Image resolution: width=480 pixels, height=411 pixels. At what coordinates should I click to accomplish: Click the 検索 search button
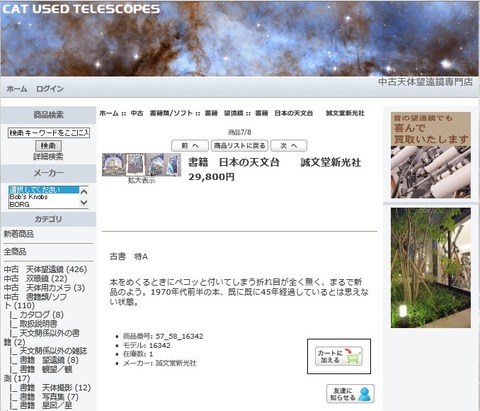coord(48,146)
